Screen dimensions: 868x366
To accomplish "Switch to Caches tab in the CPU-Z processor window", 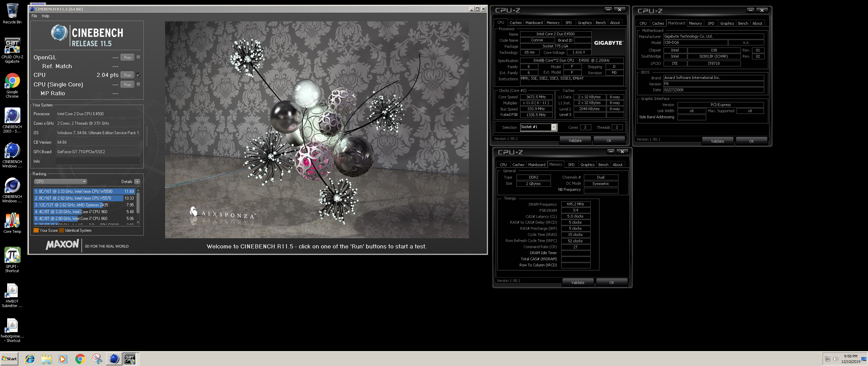I will coord(515,23).
